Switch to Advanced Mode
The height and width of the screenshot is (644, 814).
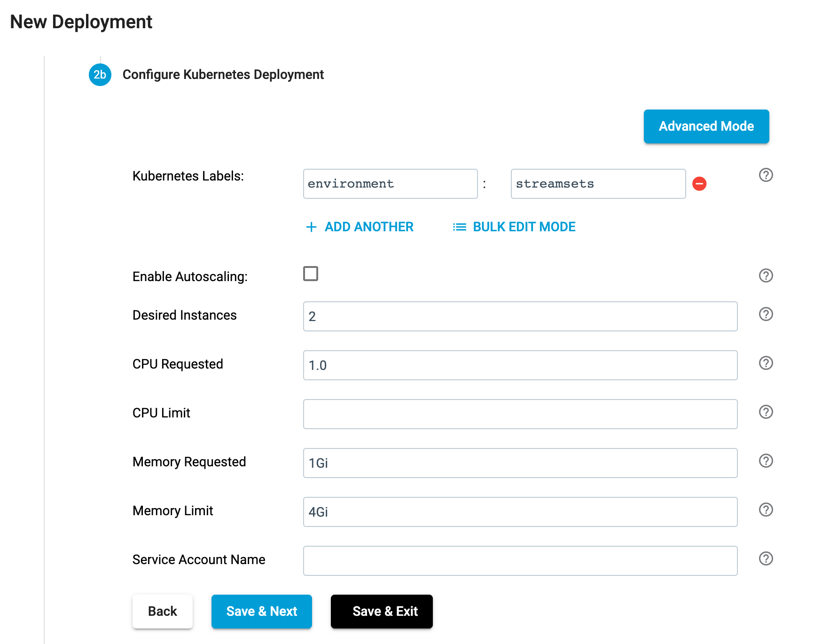[x=706, y=126]
